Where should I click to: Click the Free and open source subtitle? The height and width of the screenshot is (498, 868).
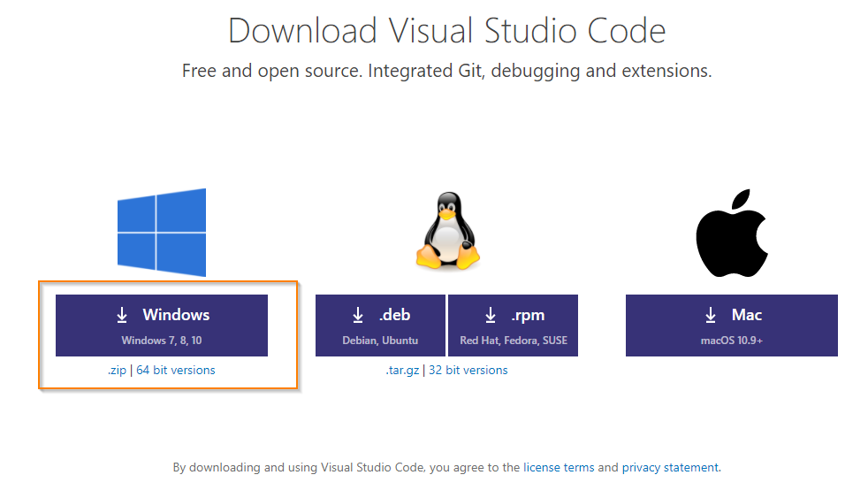coord(446,71)
